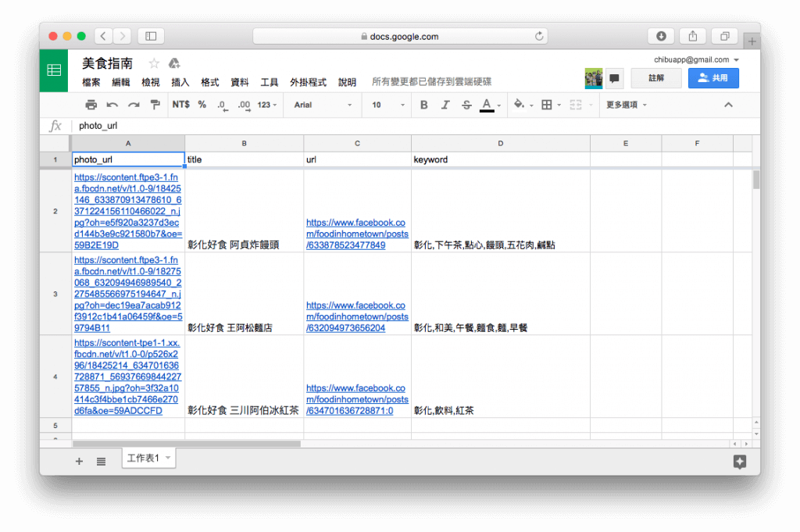
Task: Open the comments chat bubble icon
Action: coord(615,78)
